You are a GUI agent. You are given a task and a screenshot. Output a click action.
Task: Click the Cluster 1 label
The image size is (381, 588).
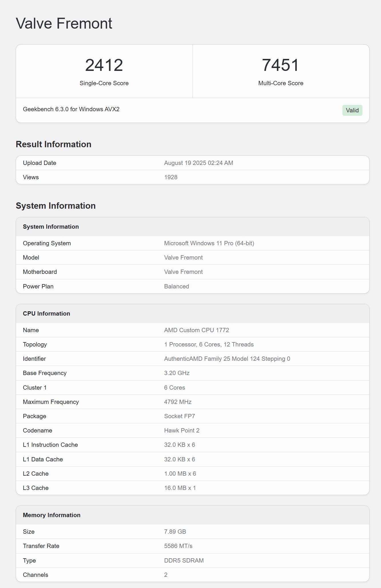pyautogui.click(x=35, y=388)
